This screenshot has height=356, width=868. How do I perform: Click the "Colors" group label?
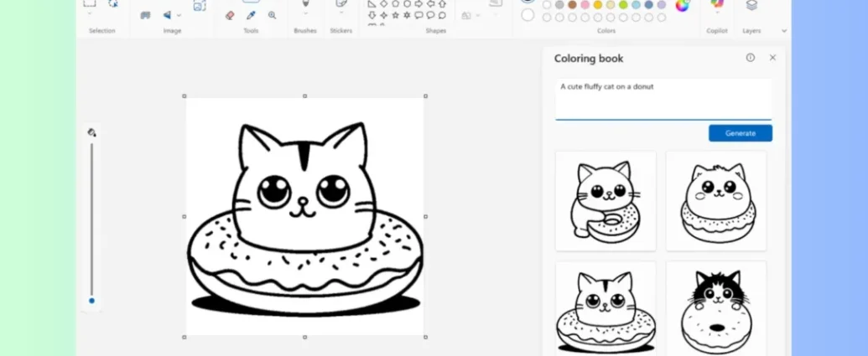606,31
